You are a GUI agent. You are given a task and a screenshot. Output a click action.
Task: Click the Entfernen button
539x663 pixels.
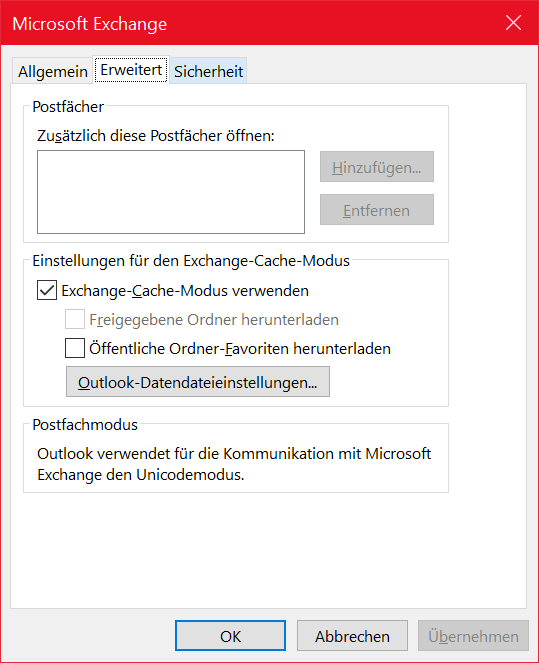point(377,210)
